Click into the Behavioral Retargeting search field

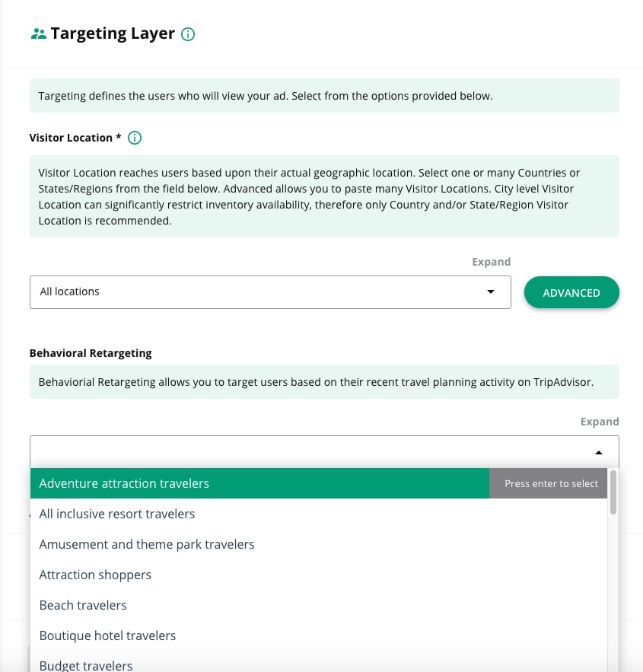(304, 452)
